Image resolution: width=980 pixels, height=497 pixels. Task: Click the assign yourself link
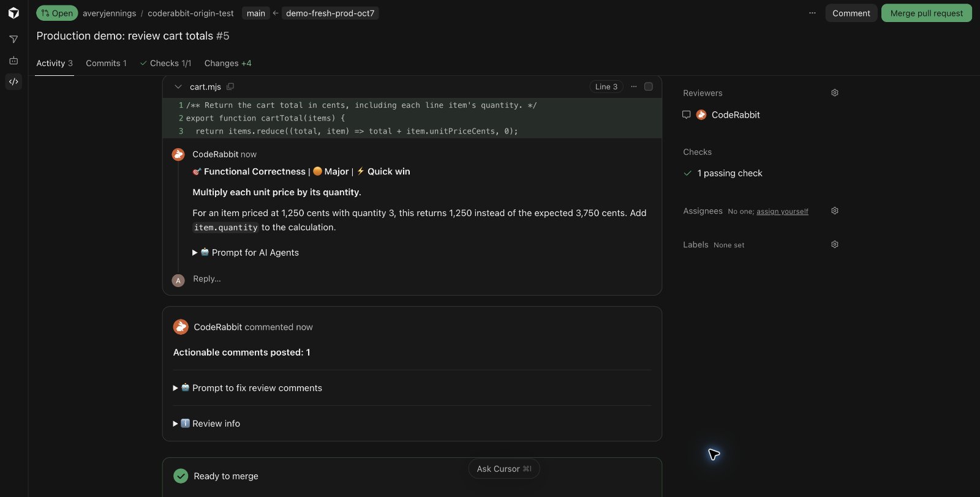[782, 211]
